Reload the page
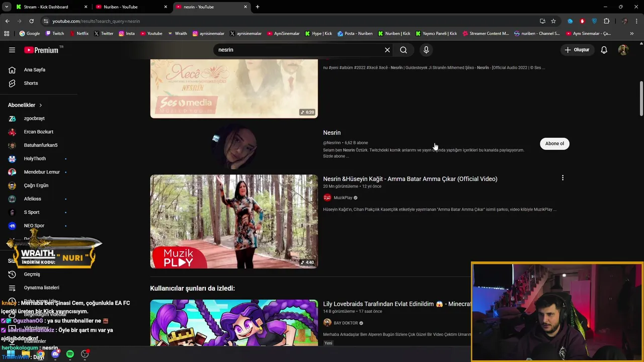This screenshot has width=644, height=362. [31, 21]
